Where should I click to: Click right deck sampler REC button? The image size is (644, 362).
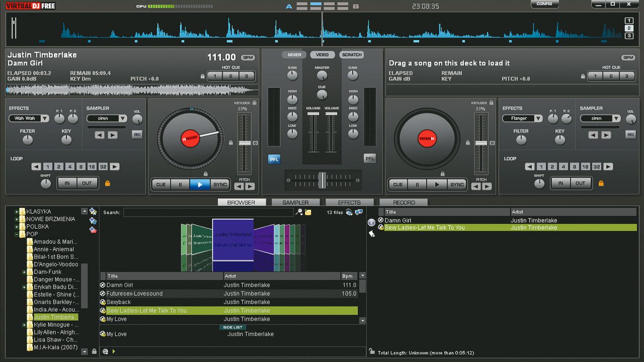tap(630, 134)
